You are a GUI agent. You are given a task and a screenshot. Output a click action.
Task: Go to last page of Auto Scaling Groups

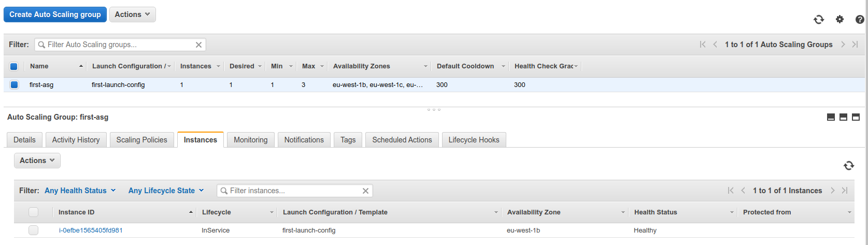click(x=855, y=45)
